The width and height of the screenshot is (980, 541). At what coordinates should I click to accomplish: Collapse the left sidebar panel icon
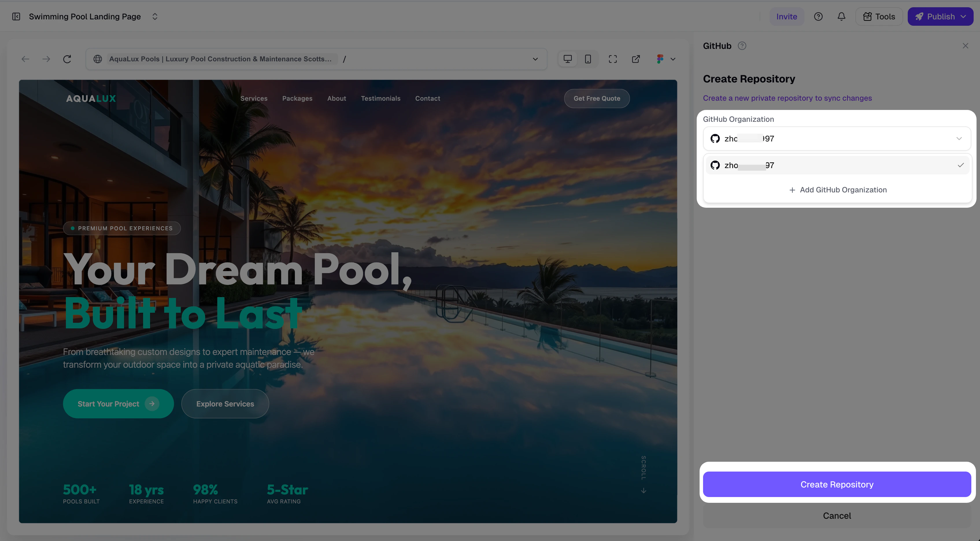tap(16, 16)
